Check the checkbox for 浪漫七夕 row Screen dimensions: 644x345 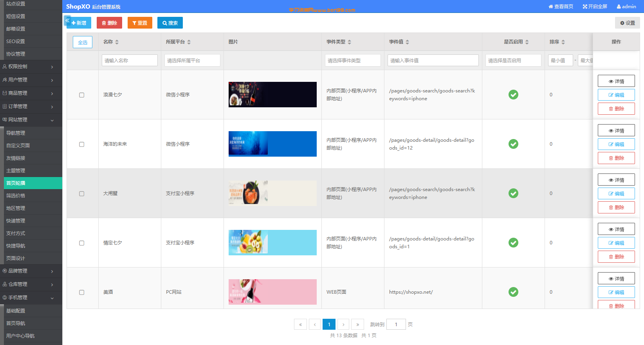82,95
